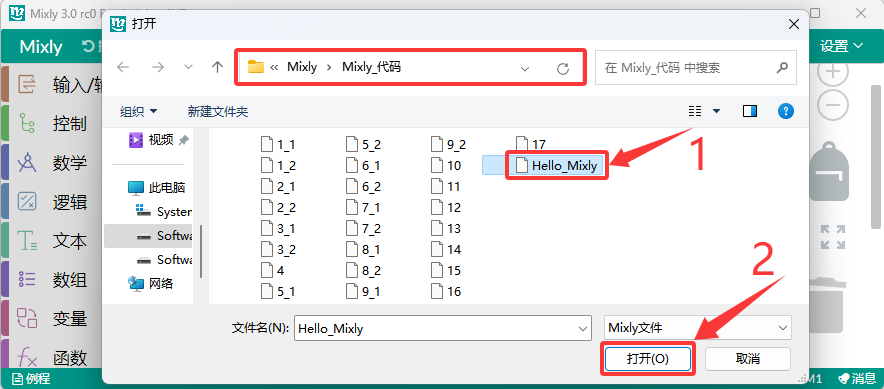Expand the address bar history dropdown
This screenshot has height=389, width=884.
tap(525, 68)
